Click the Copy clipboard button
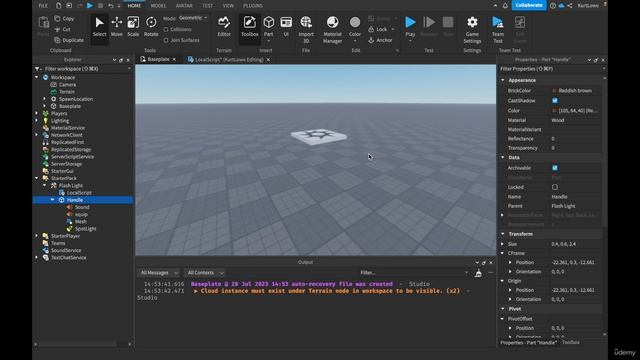 (x=64, y=19)
